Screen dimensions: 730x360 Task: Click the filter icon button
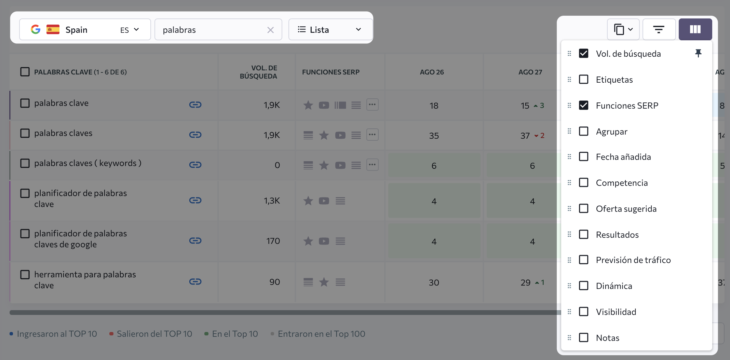click(659, 29)
